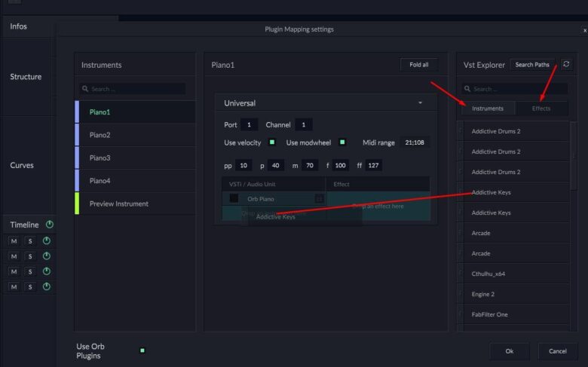Click the icon beside Orb Piano

[x=319, y=199]
